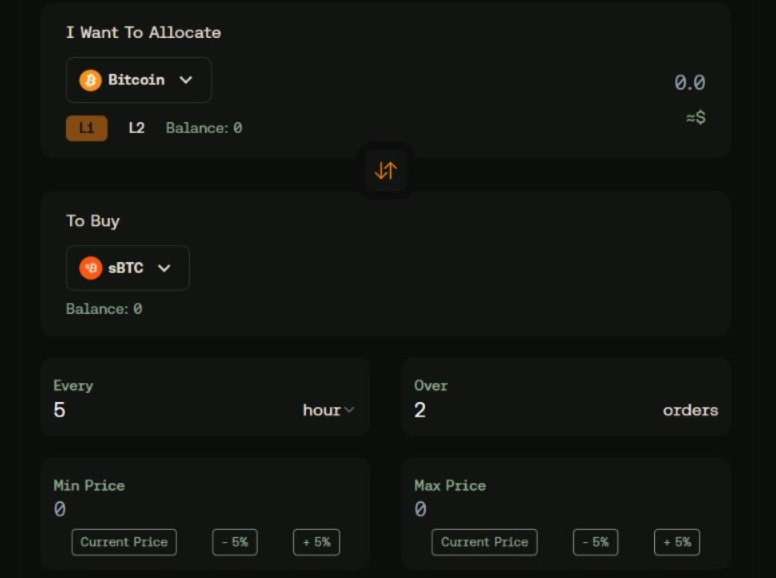Viewport: 776px width, 578px height.
Task: Expand the sBTC token selector
Action: pos(128,268)
